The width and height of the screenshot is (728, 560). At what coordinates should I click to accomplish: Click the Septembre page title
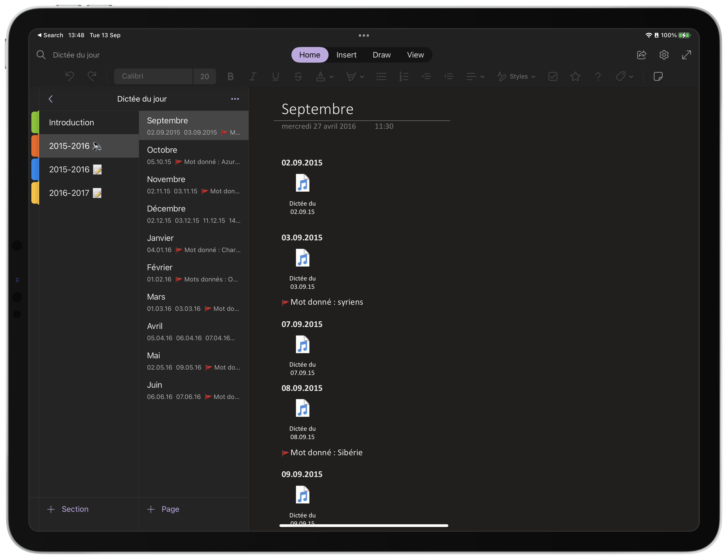click(317, 109)
